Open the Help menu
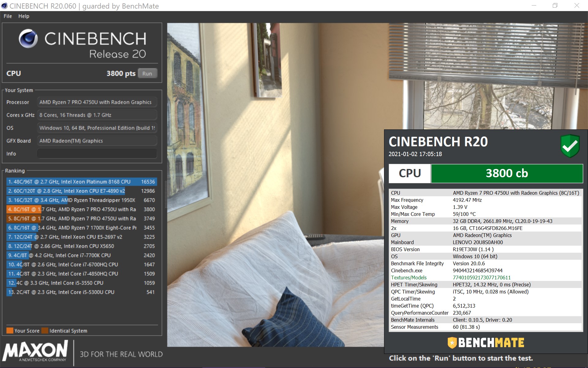This screenshot has height=368, width=588. (x=24, y=16)
